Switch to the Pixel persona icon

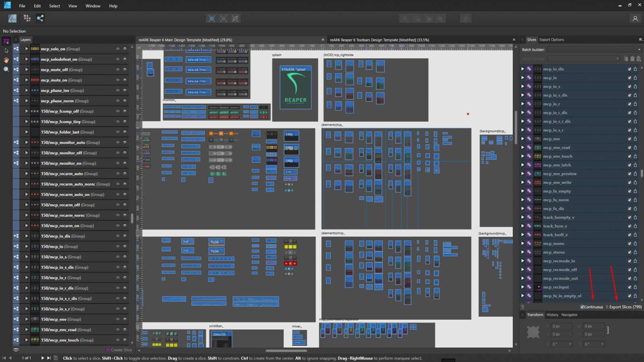pos(27,18)
